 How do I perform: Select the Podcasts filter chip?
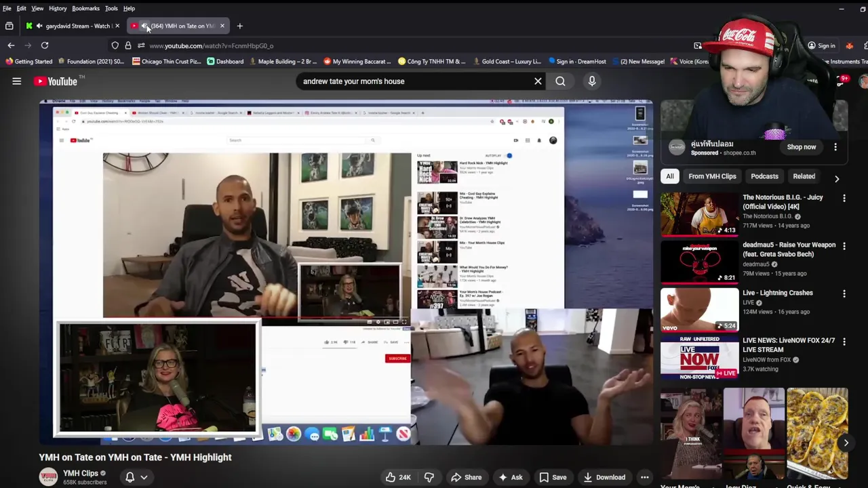point(764,176)
